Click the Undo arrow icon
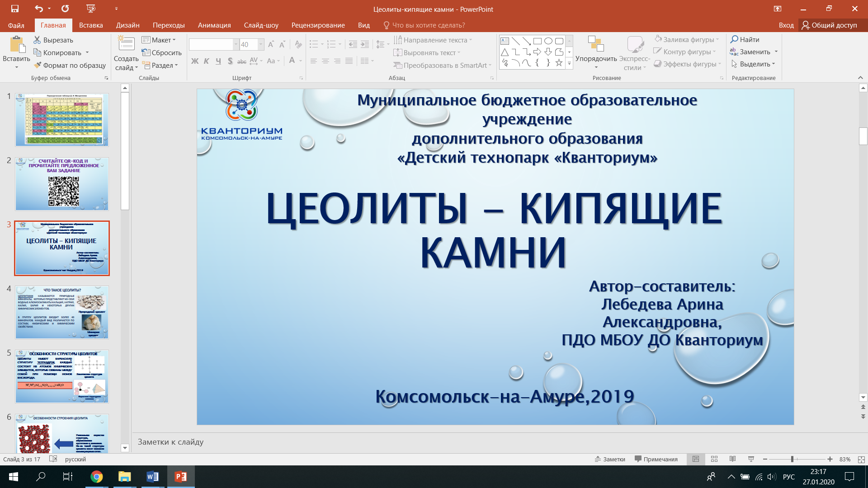Image resolution: width=868 pixels, height=488 pixels. [39, 9]
